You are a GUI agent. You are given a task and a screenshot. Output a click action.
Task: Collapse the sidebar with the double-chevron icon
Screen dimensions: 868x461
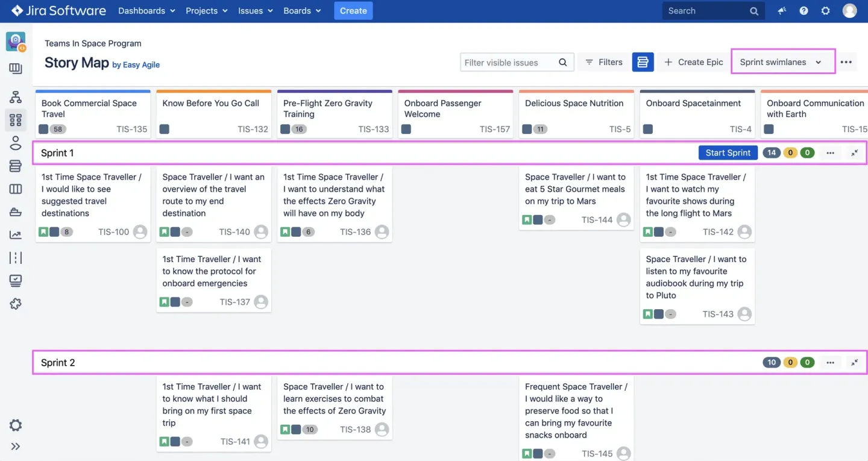pyautogui.click(x=16, y=446)
